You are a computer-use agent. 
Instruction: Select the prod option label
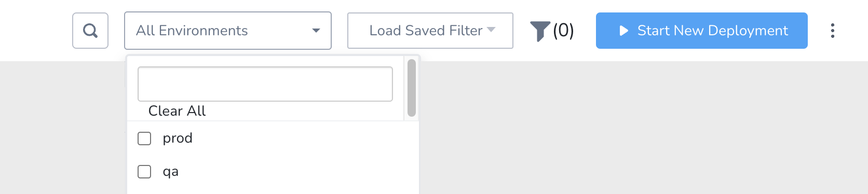[178, 138]
